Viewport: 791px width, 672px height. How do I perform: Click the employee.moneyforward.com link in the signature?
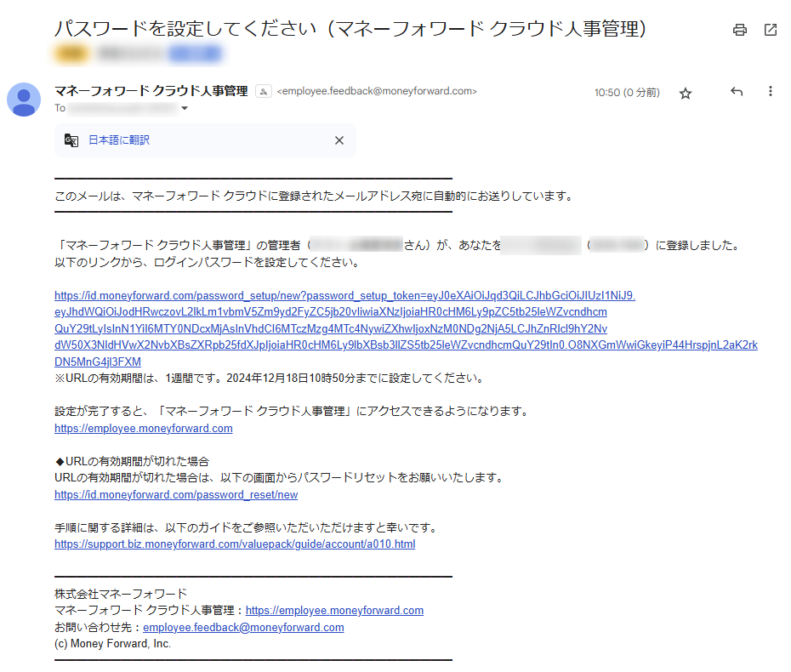click(x=334, y=611)
